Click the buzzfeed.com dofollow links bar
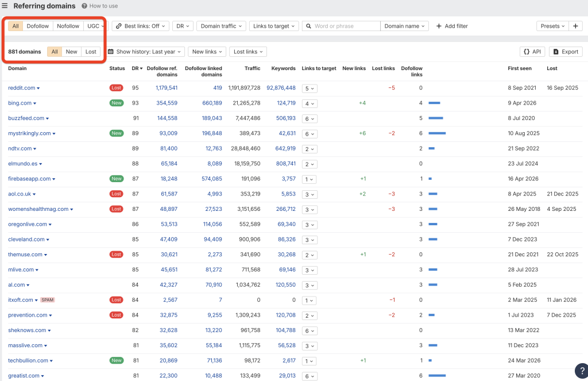Image resolution: width=588 pixels, height=381 pixels. pos(436,118)
